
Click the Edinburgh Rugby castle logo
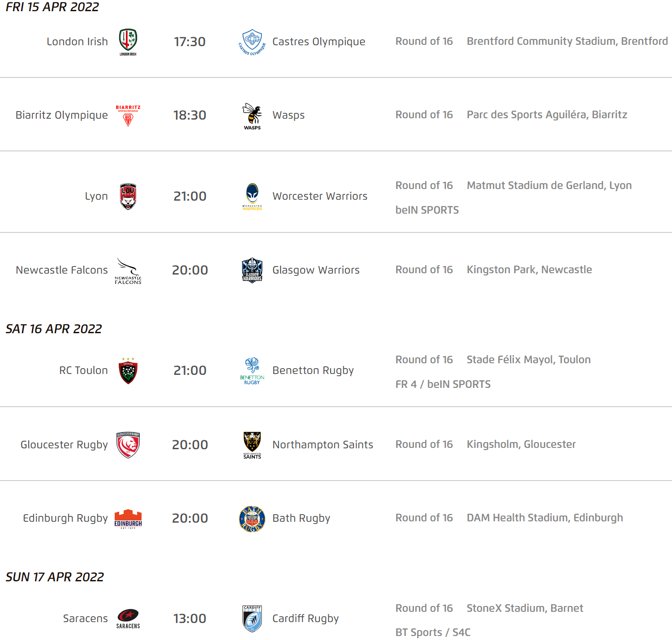[128, 519]
